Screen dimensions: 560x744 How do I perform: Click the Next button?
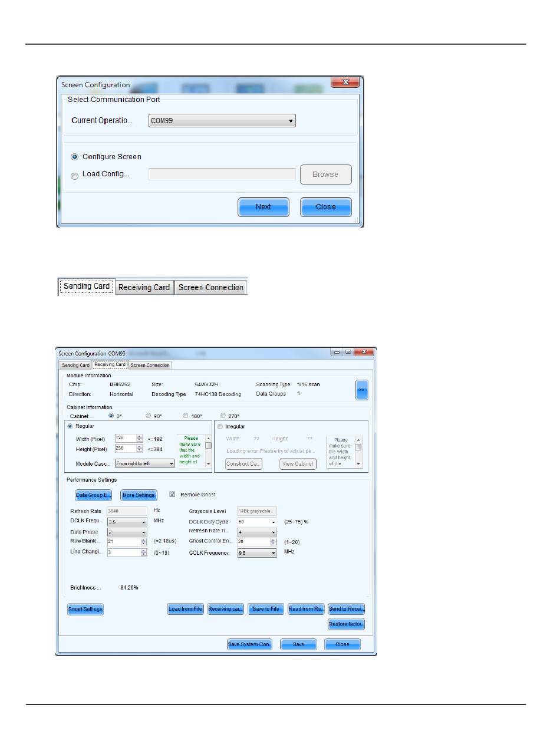point(263,207)
